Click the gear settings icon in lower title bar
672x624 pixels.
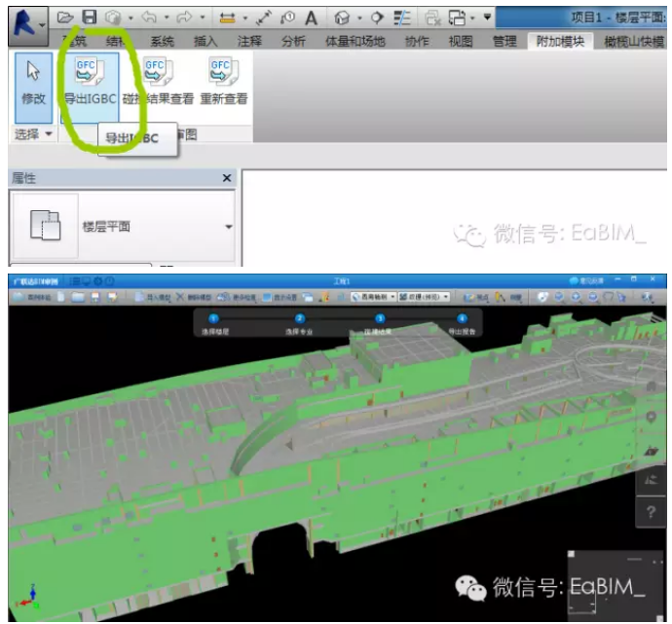click(98, 281)
